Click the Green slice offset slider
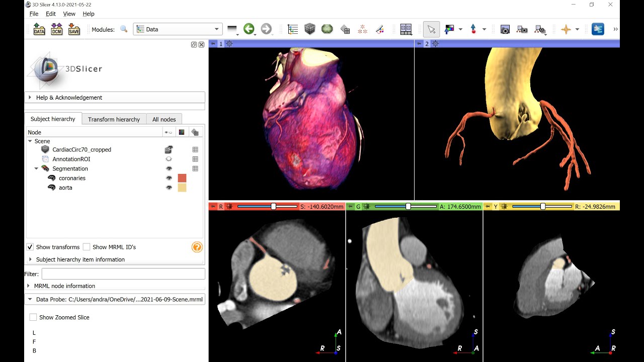Screen dimensions: 644x362 [406, 207]
